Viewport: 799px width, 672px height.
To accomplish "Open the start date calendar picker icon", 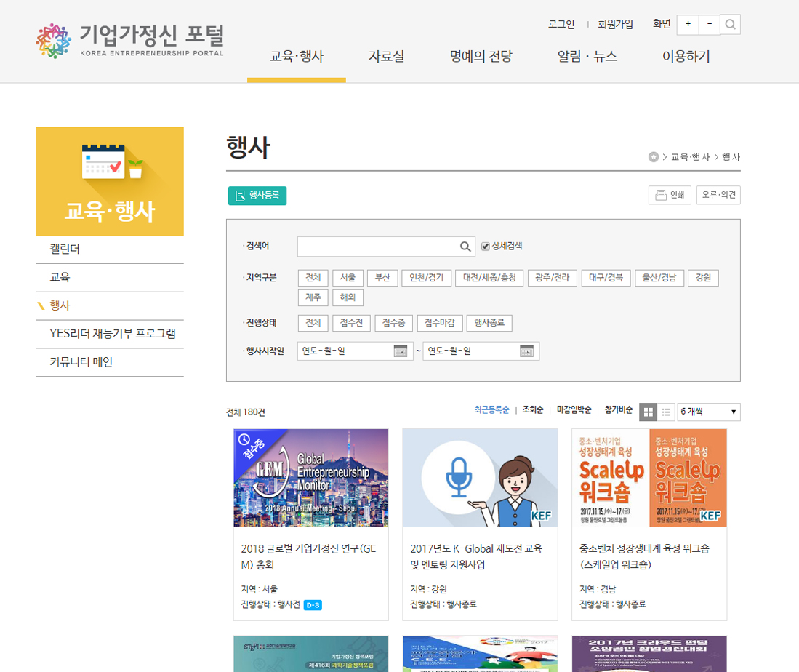I will [x=401, y=351].
